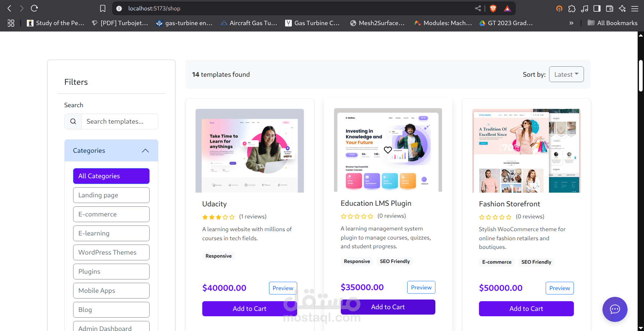
Task: Filter by Plugins category
Action: tap(111, 271)
